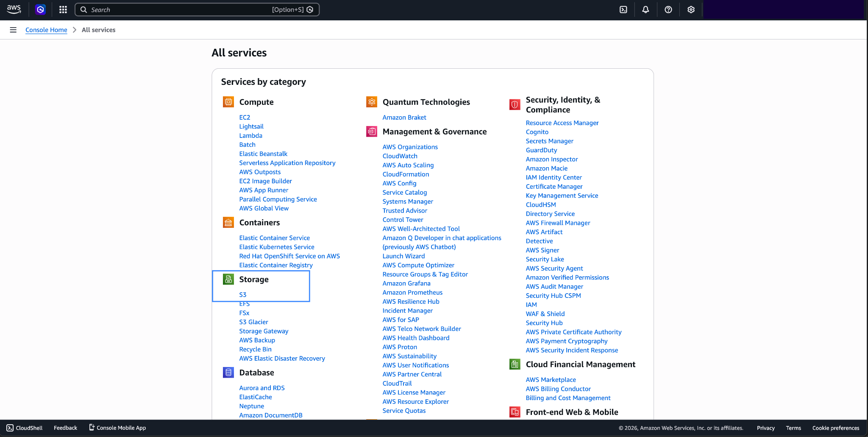Click the Front-end Web & Mobile icon
The image size is (868, 437).
coord(515,412)
